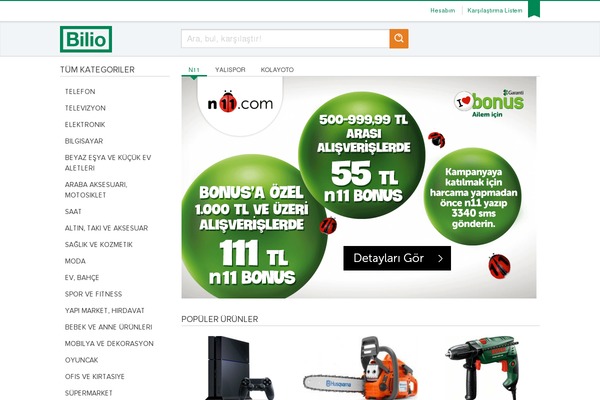This screenshot has width=600, height=400.
Task: Click the 111 TL n11 bonus bubble
Action: (253, 227)
